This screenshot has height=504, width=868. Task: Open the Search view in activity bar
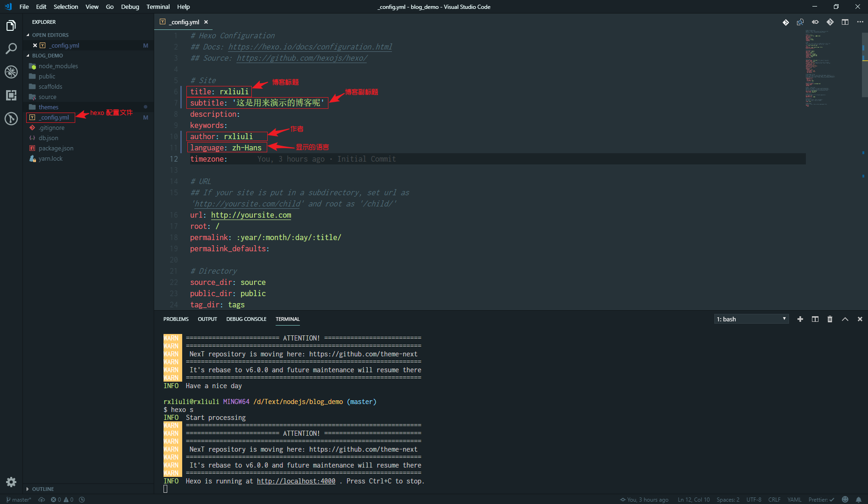(x=11, y=49)
